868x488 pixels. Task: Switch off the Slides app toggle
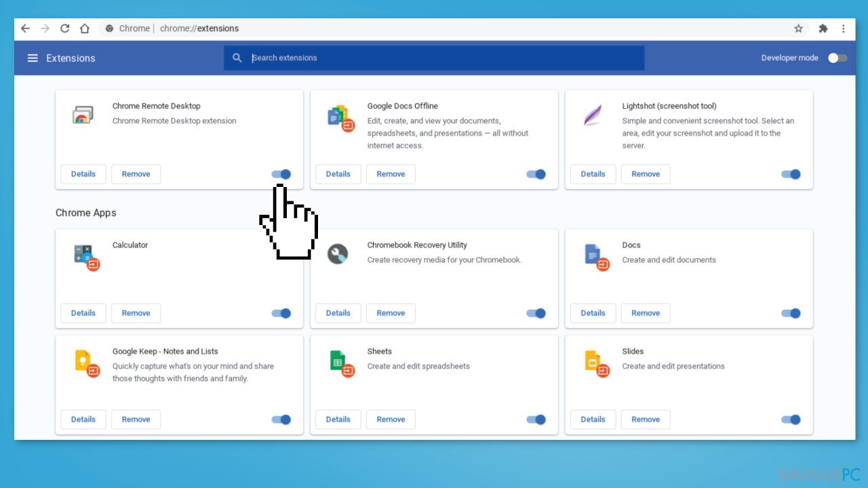[x=791, y=420]
